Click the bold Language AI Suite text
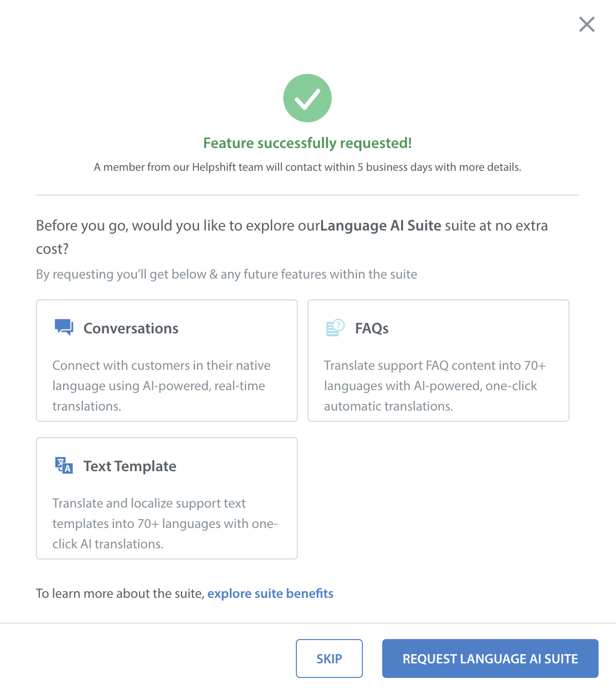The width and height of the screenshot is (616, 691). [x=381, y=226]
